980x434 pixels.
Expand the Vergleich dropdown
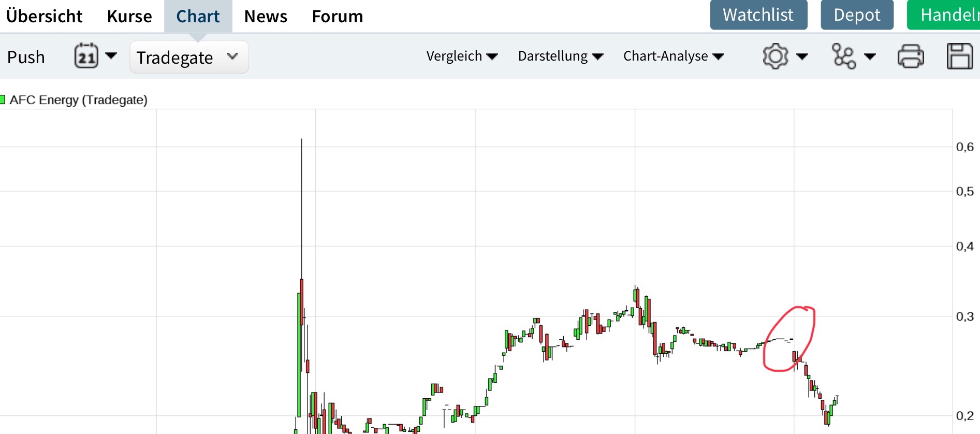click(462, 56)
